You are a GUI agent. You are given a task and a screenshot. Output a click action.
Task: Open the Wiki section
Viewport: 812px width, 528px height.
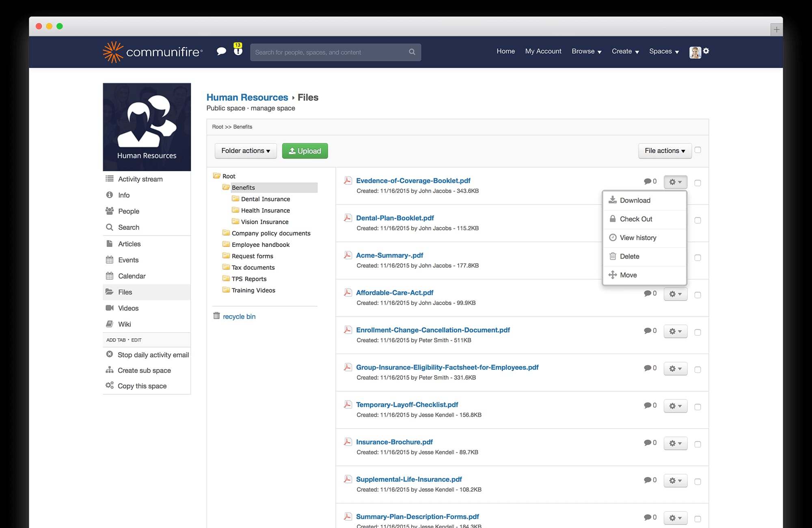(124, 324)
